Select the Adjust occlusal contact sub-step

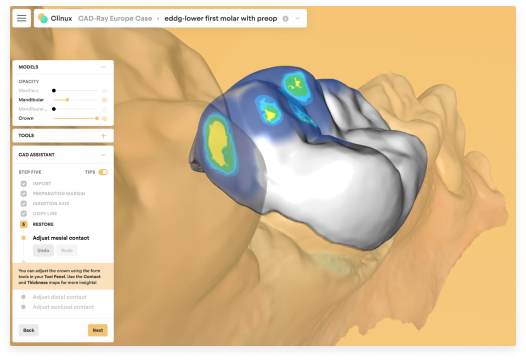coord(63,307)
